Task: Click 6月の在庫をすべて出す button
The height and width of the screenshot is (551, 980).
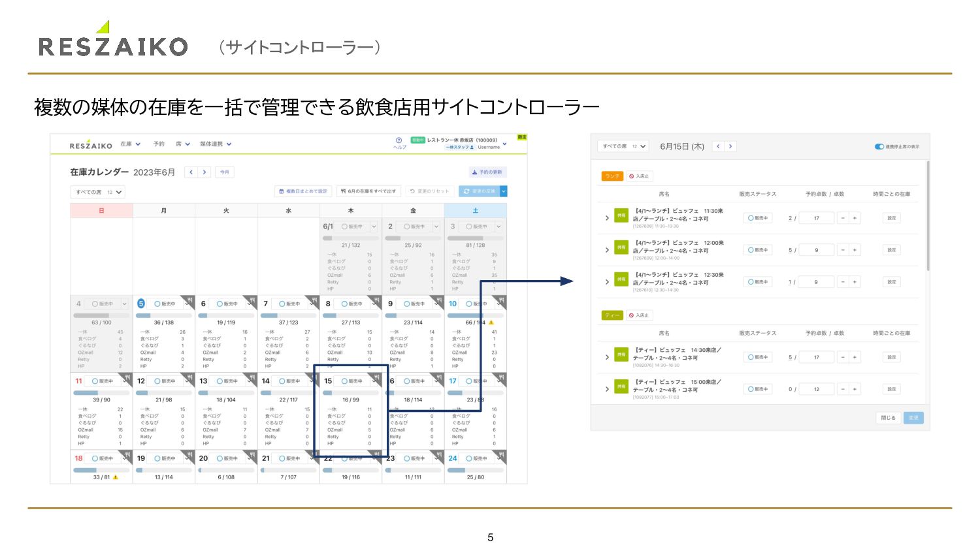Action: (368, 191)
